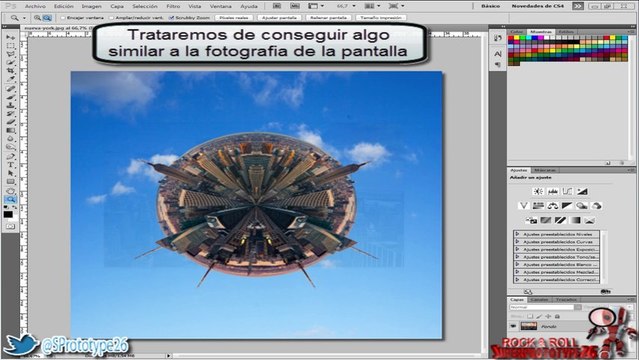This screenshot has height=360, width=639.
Task: Choose the Zoom Out magnifier option
Action: 47,18
